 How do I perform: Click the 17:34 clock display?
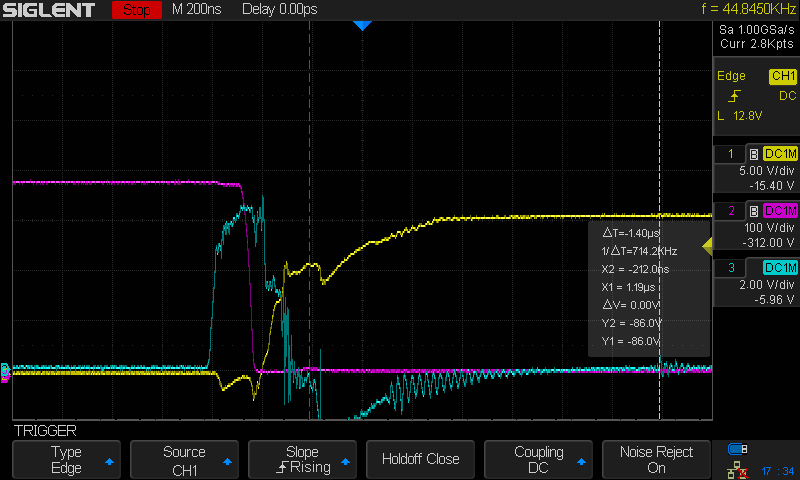tap(778, 471)
